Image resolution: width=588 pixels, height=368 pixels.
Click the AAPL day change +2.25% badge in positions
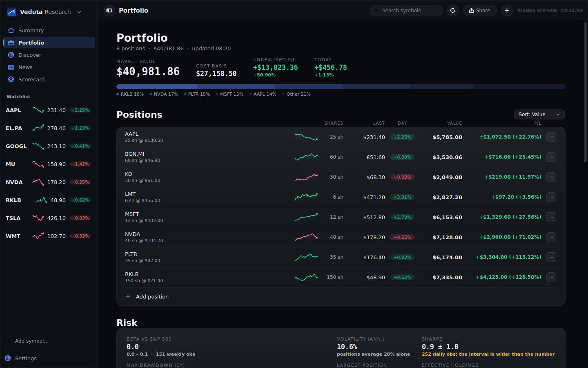pos(402,137)
